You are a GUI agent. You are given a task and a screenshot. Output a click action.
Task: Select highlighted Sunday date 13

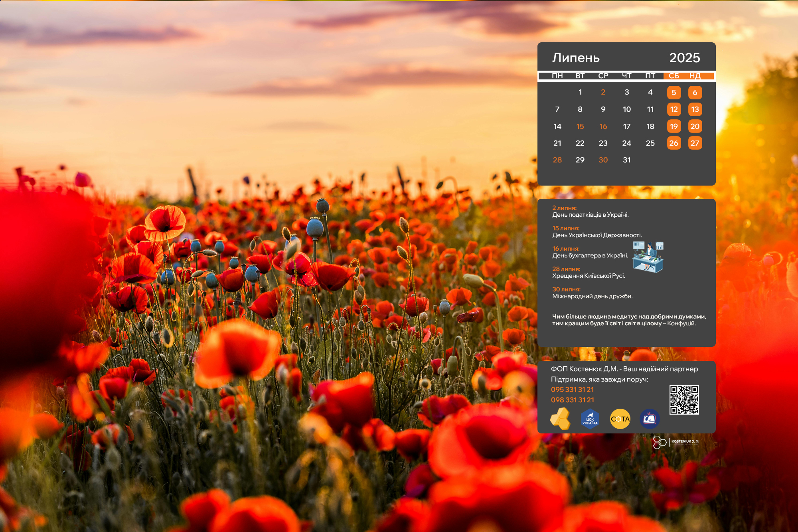695,109
